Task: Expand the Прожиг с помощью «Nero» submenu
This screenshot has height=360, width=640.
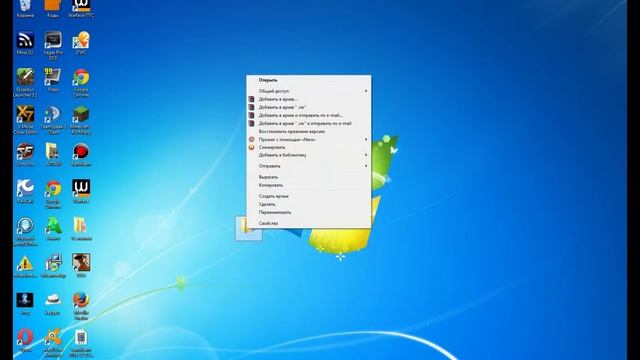Action: (309, 139)
